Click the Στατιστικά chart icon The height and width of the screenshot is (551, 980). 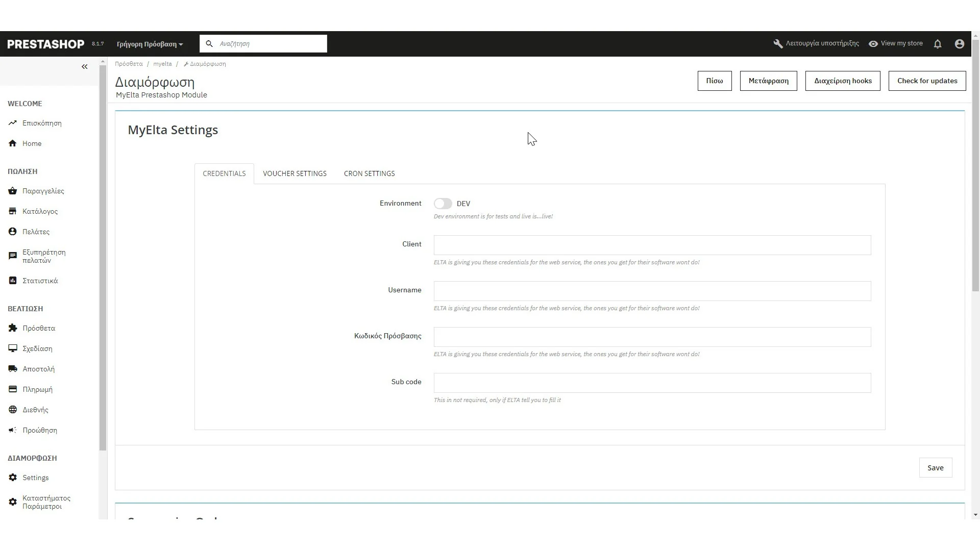click(x=13, y=281)
